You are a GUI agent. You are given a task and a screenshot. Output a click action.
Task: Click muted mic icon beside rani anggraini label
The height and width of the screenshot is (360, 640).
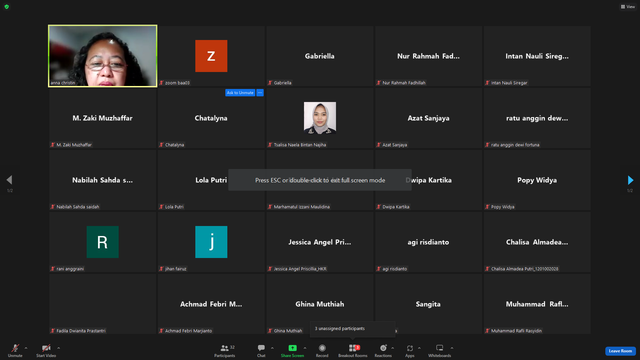pyautogui.click(x=53, y=269)
